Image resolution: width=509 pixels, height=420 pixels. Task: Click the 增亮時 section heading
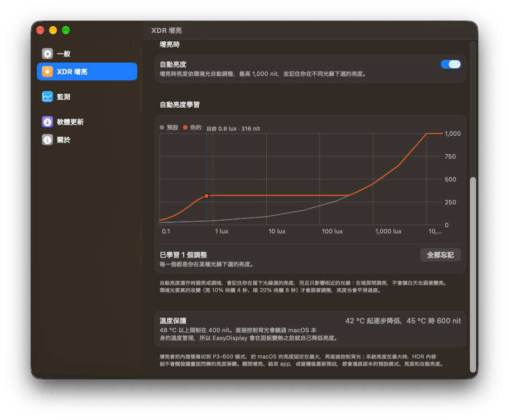170,44
